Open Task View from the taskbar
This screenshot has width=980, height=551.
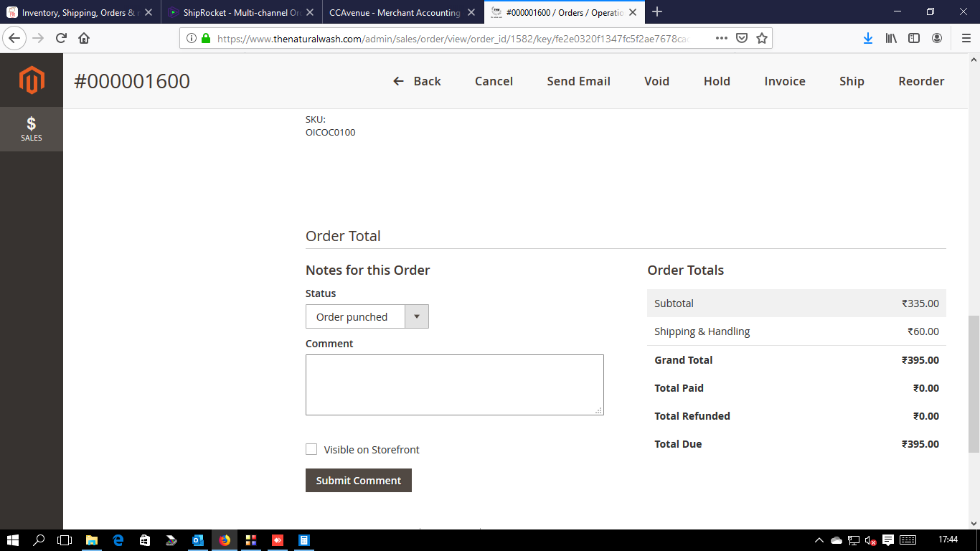[65, 540]
